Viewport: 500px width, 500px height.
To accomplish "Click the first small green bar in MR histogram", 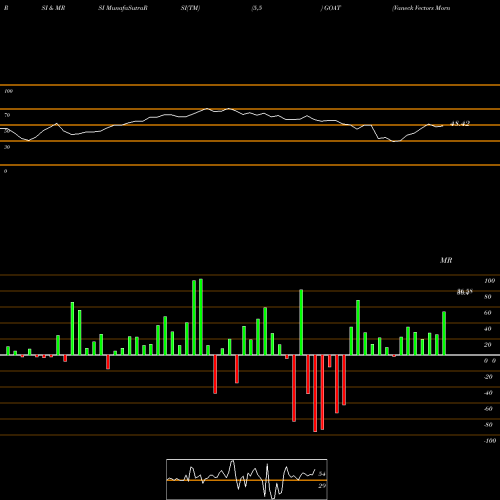I will [x=8, y=351].
